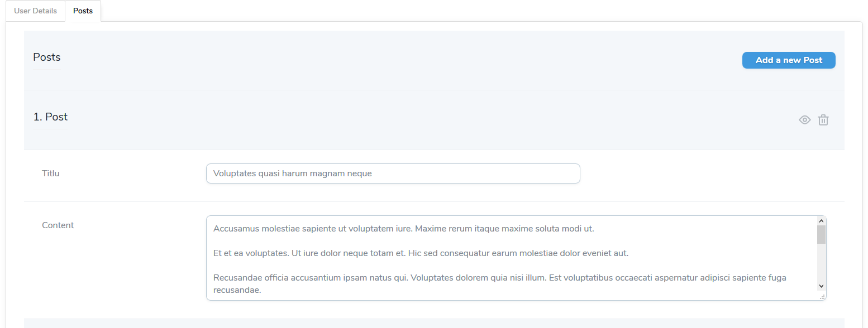Screen dimensions: 868x328
Task: Click the Posts section heading
Action: (x=47, y=57)
